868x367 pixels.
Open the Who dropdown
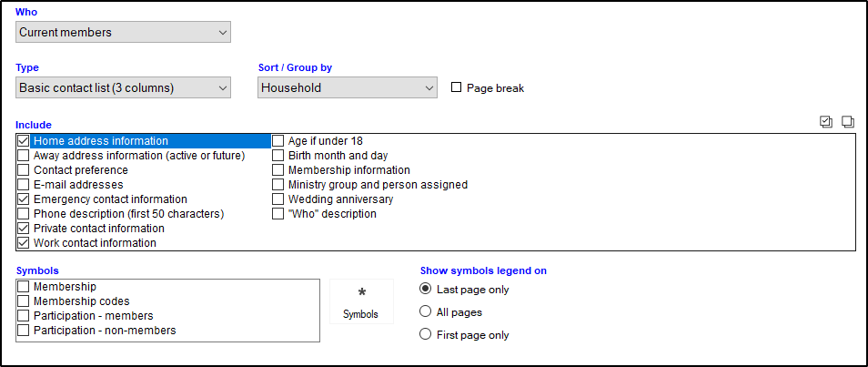(124, 33)
